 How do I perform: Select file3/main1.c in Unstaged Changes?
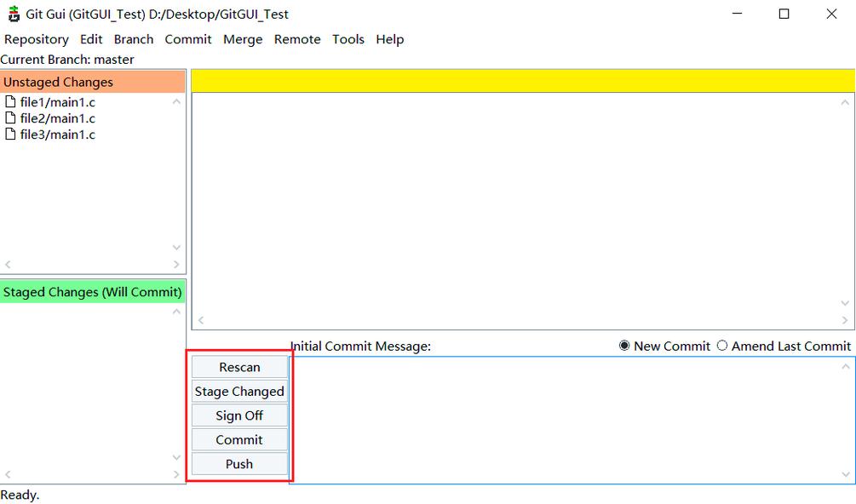click(57, 135)
